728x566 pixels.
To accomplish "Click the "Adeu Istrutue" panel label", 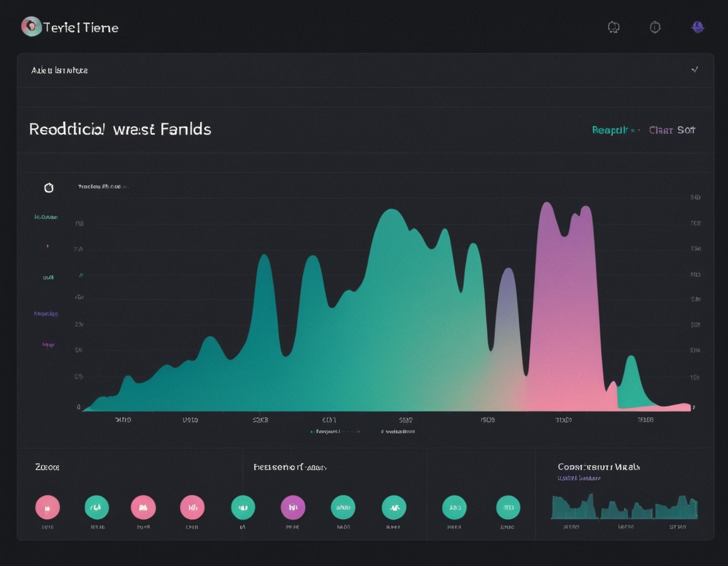I will [59, 70].
